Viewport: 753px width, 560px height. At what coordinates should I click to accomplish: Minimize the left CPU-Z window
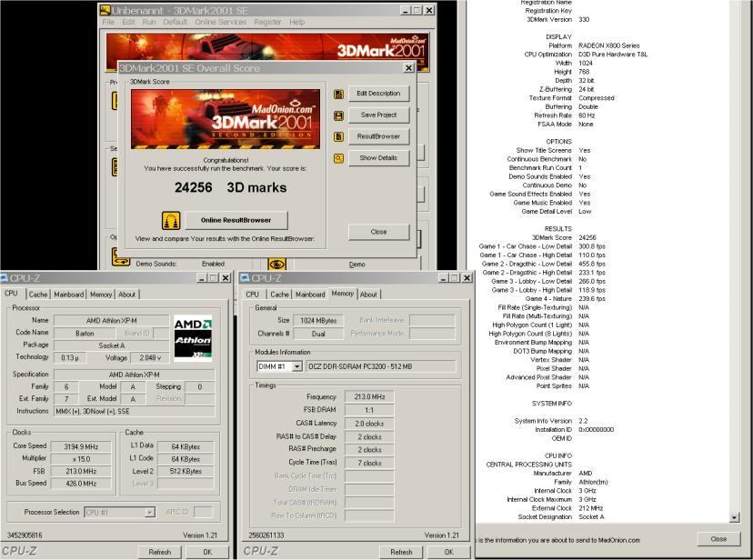coord(202,278)
